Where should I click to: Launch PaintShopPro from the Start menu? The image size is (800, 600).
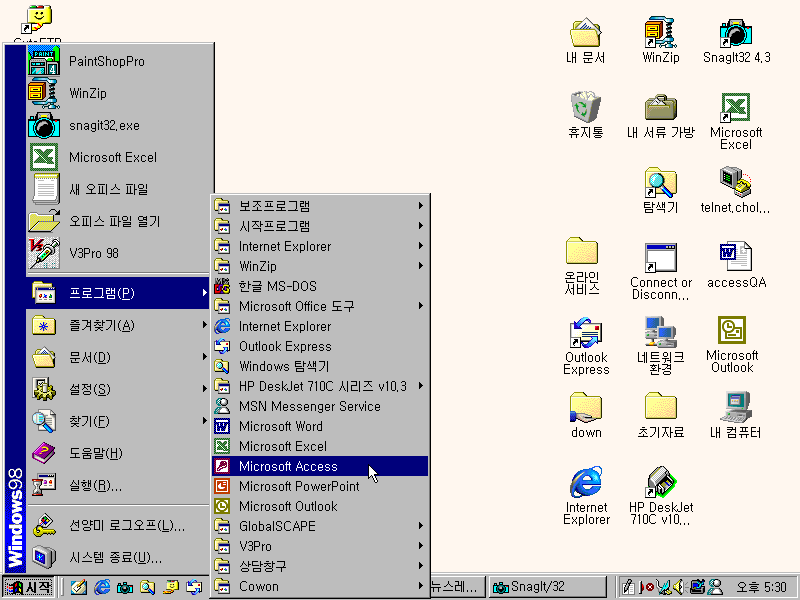click(118, 61)
